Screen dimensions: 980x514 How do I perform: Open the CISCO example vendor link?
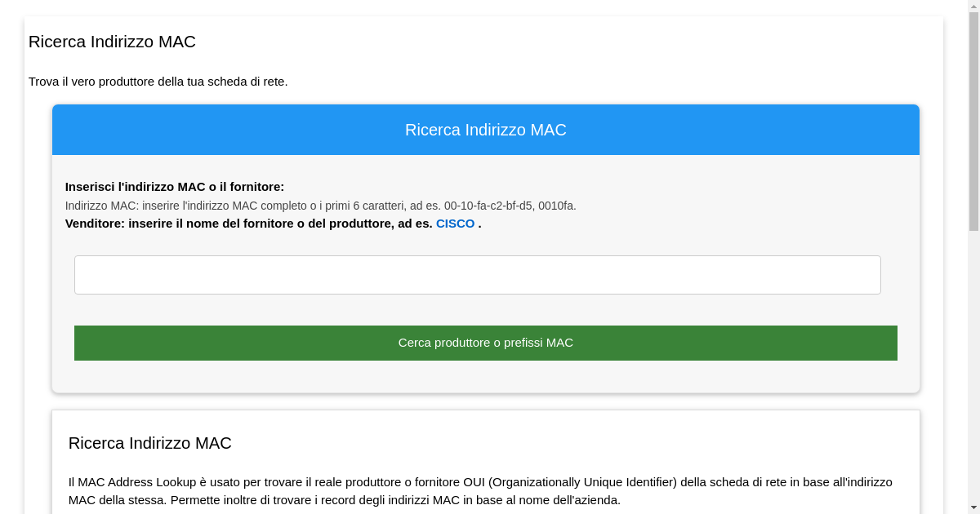(x=455, y=224)
